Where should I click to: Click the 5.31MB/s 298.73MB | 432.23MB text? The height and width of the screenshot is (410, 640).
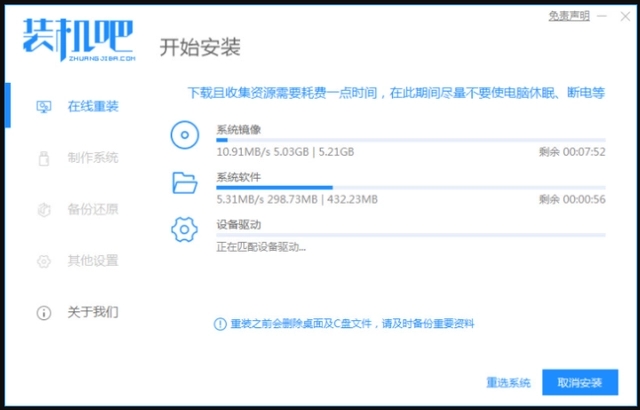click(297, 199)
